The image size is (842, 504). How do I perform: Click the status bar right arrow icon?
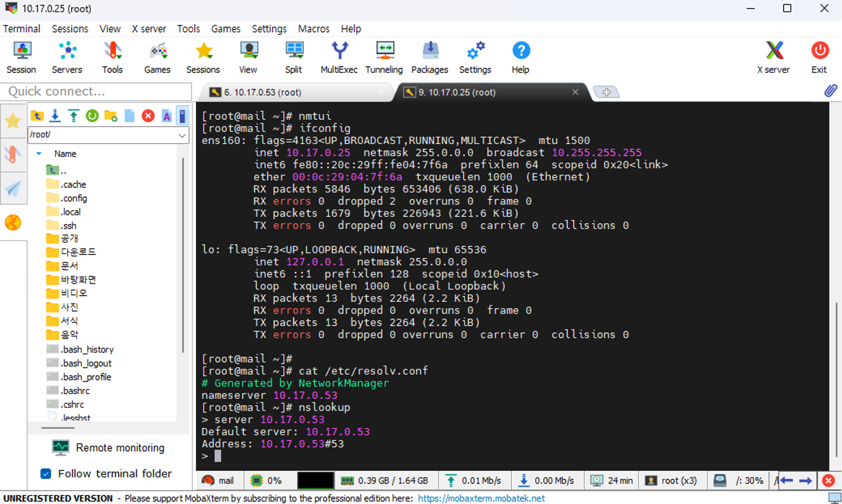[x=805, y=480]
